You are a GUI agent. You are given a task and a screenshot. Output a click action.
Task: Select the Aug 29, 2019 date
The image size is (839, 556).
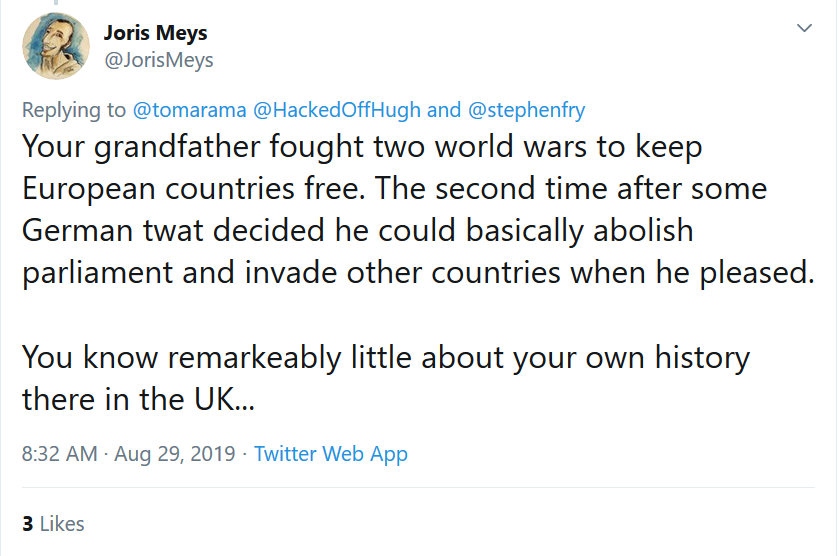(x=175, y=453)
